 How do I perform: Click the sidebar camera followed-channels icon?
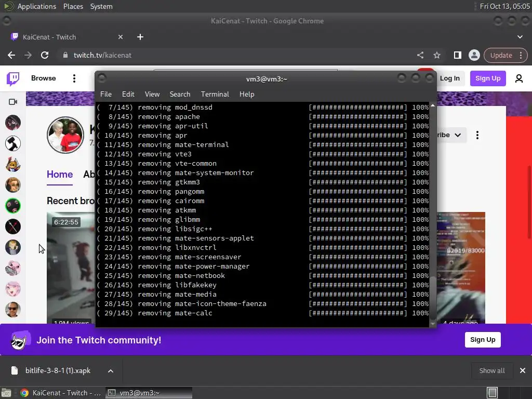tap(13, 102)
